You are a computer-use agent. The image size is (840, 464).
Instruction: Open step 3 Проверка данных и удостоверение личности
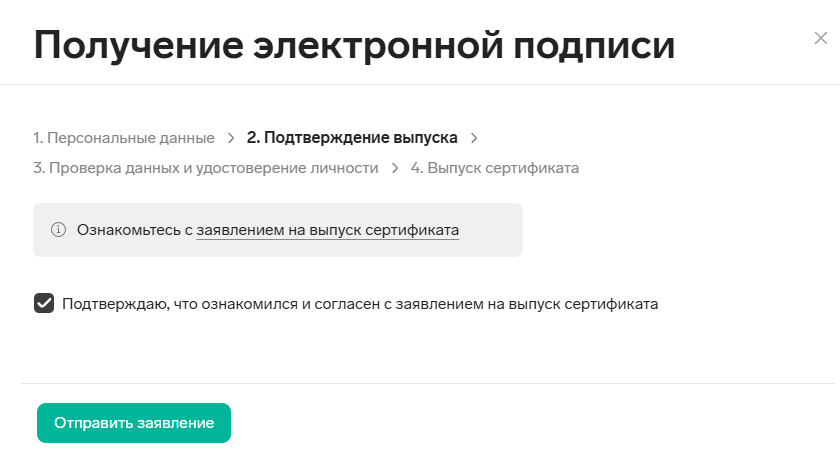[x=206, y=168]
